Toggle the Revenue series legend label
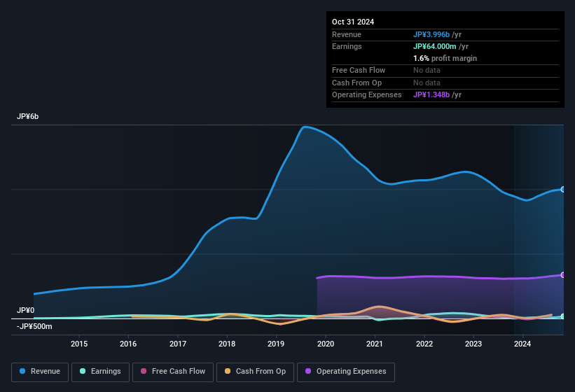This screenshot has width=575, height=392. [x=46, y=372]
